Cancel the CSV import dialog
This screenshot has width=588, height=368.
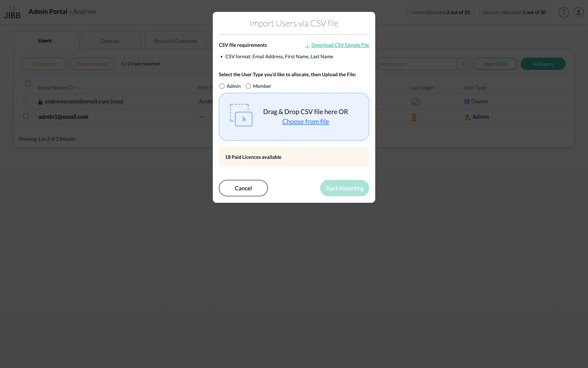pyautogui.click(x=243, y=188)
